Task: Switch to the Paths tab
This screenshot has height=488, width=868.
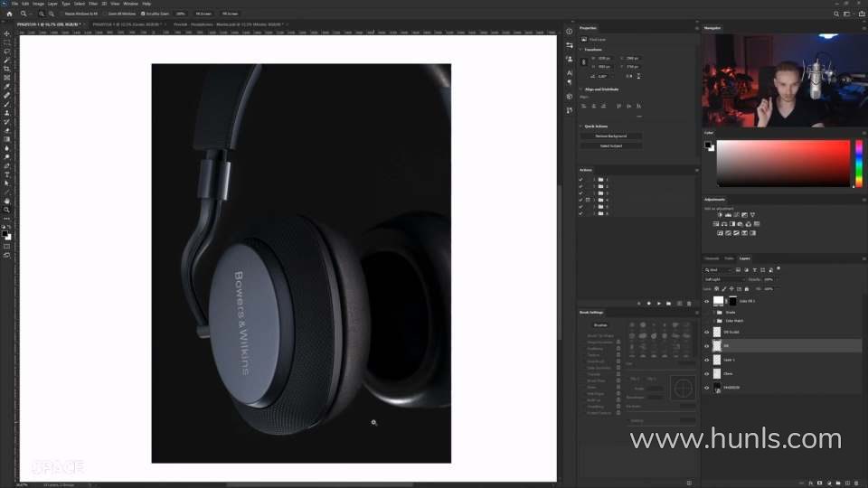Action: [x=729, y=258]
